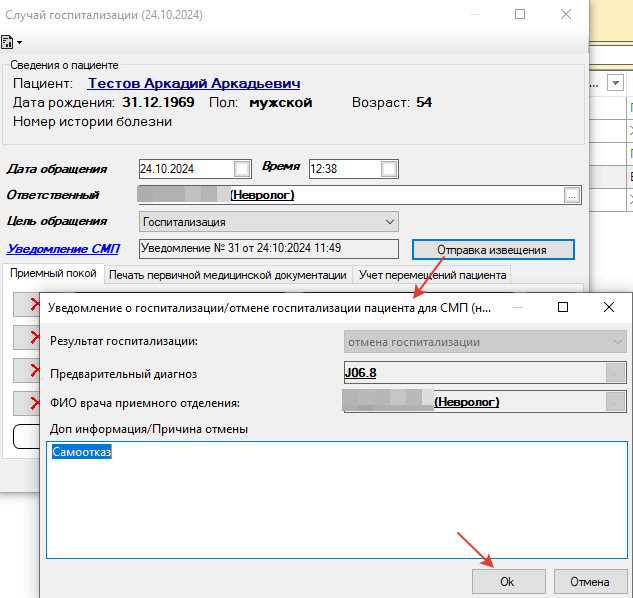Expand the Цель обращения dropdown

389,221
